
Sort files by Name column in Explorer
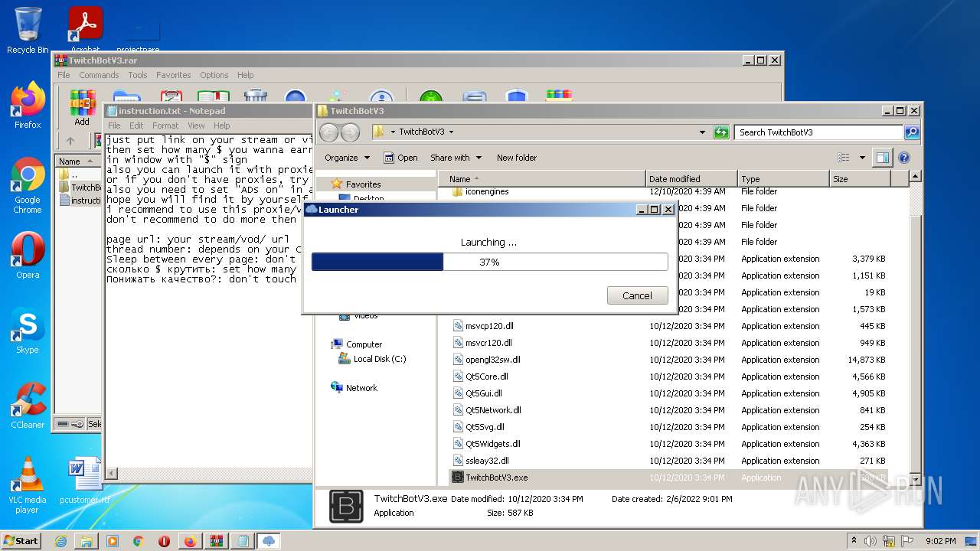pyautogui.click(x=543, y=178)
